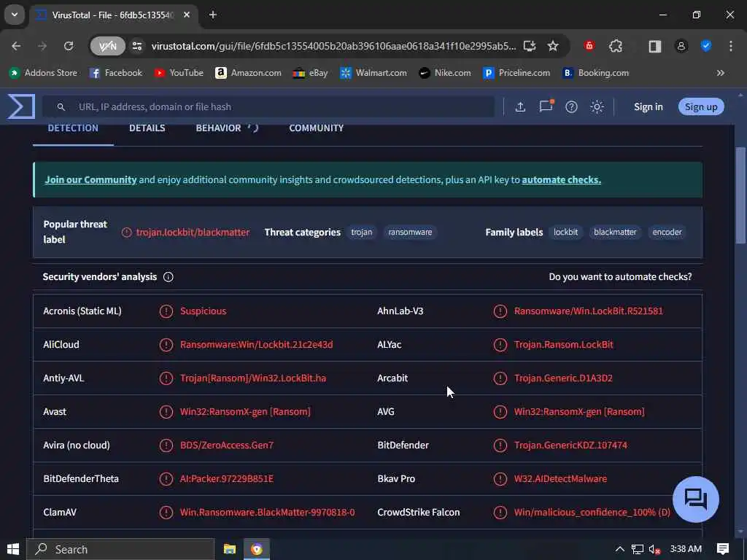Toggle light theme with sun icon
The image size is (747, 560).
pyautogui.click(x=597, y=106)
